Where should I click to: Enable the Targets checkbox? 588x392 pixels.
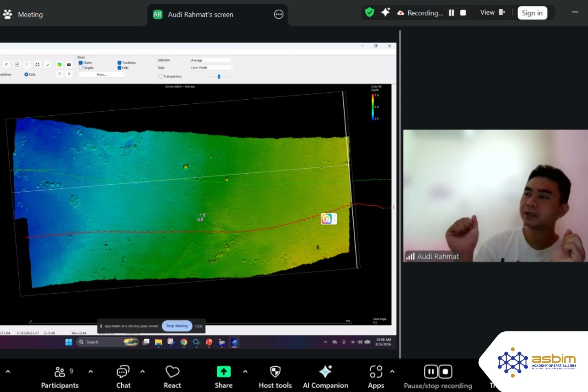(81, 68)
